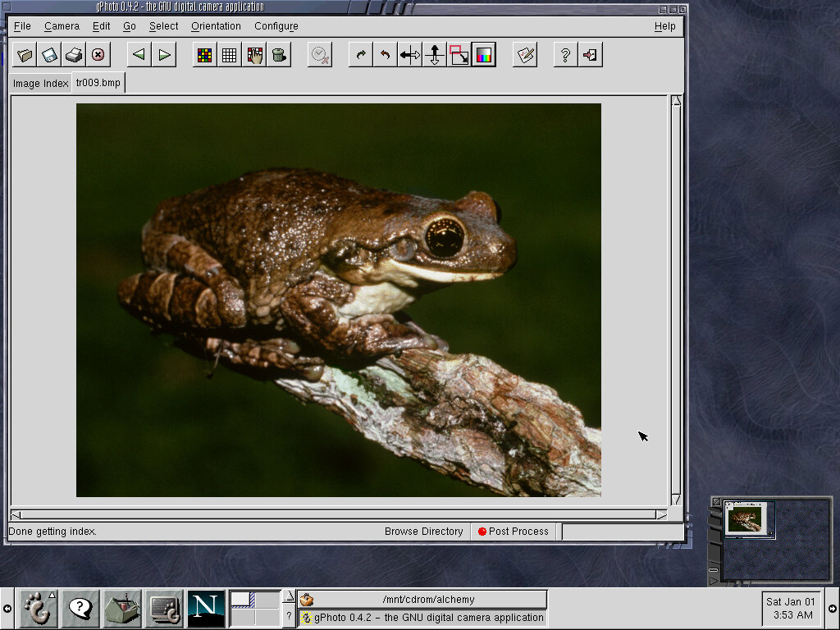Click the Open Photo folder icon
Screen dimensions: 840x630
coord(25,55)
